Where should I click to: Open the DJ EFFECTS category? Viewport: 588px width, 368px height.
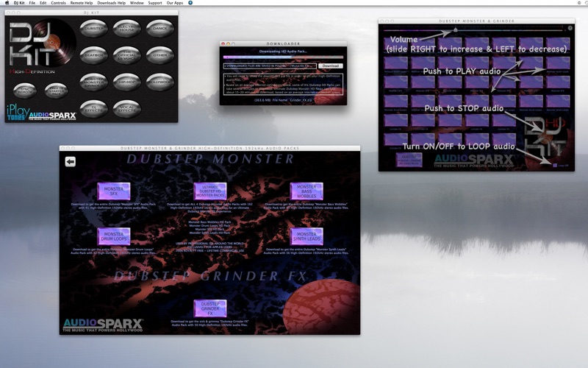click(94, 109)
